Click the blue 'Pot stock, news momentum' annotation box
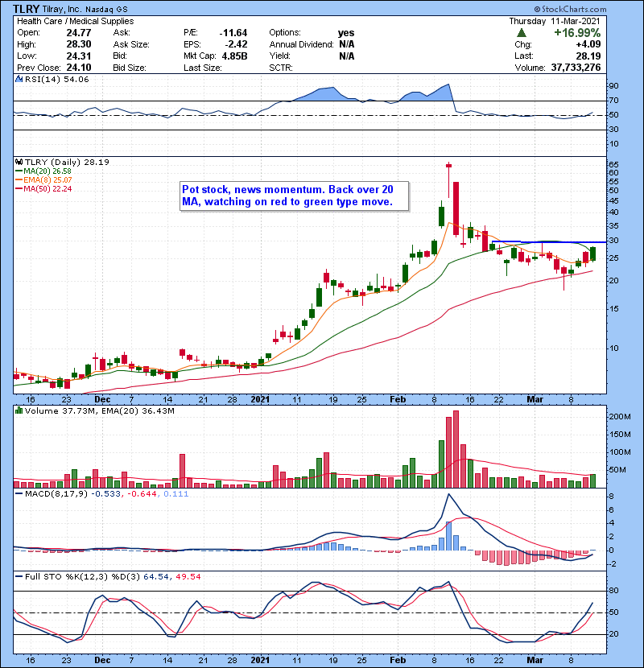This screenshot has height=668, width=644. (295, 196)
